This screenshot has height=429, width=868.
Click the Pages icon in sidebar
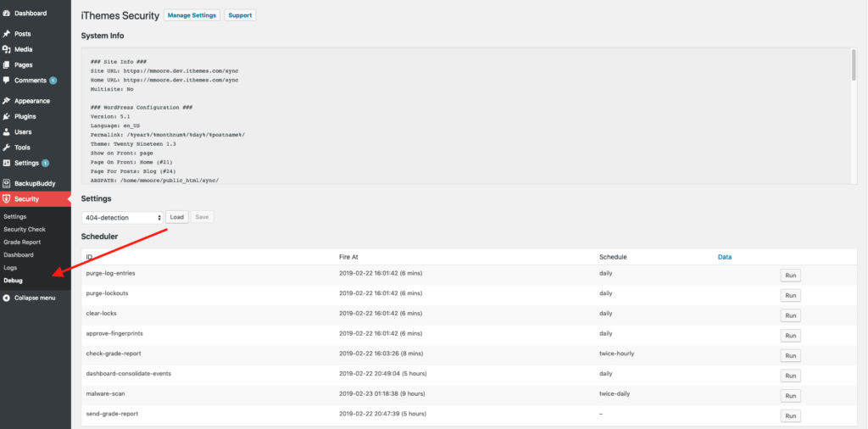tap(7, 64)
